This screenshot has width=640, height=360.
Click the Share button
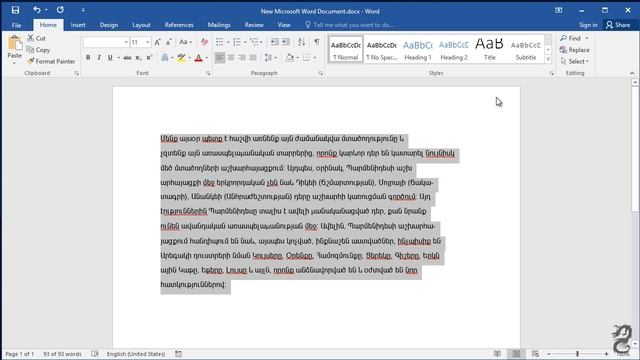[618, 25]
